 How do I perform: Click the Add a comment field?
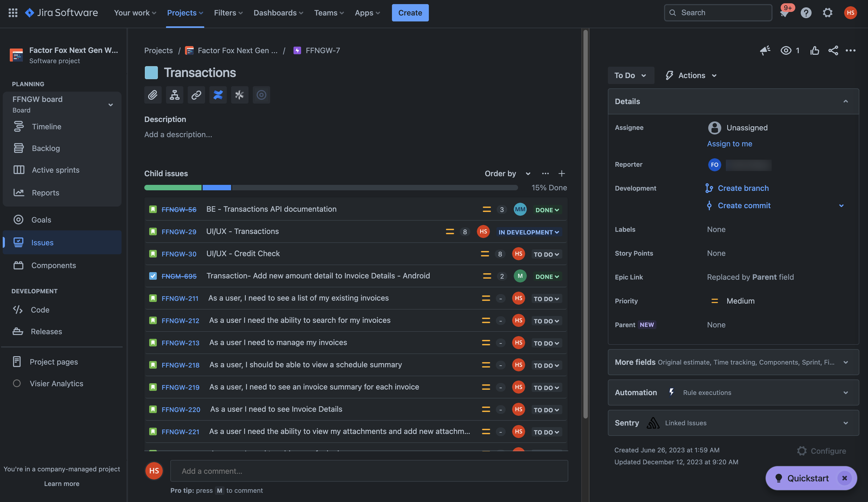369,471
